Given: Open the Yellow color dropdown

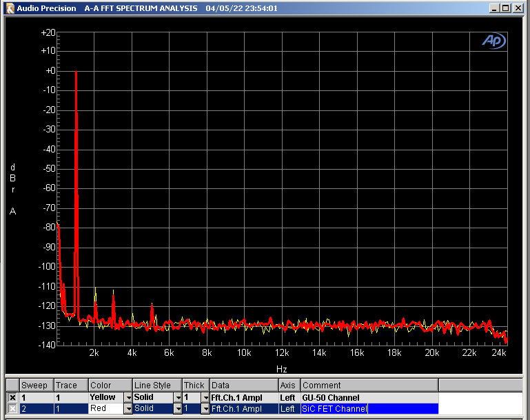Looking at the screenshot, I should click(128, 398).
